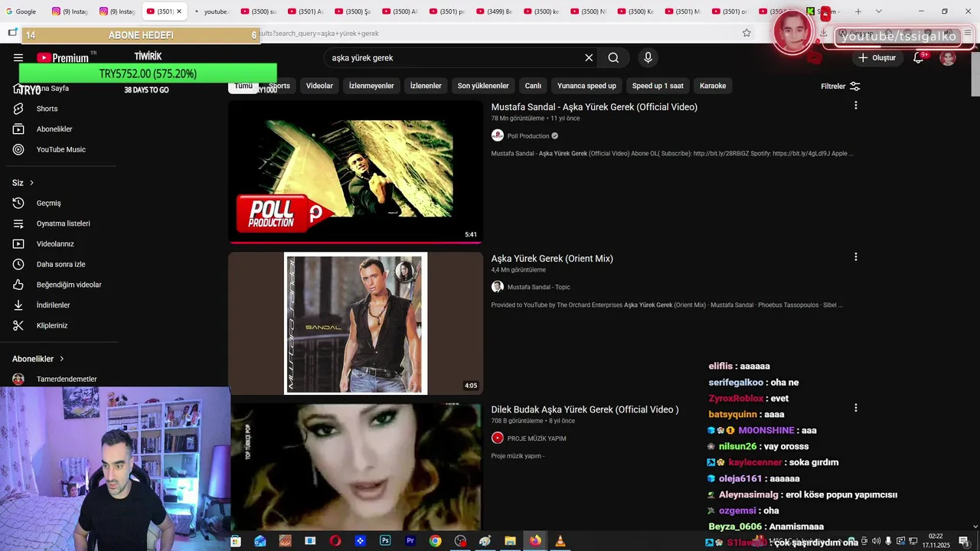This screenshot has height=551, width=980.
Task: Expand the Abonelikler subscriptions section
Action: pyautogui.click(x=38, y=359)
